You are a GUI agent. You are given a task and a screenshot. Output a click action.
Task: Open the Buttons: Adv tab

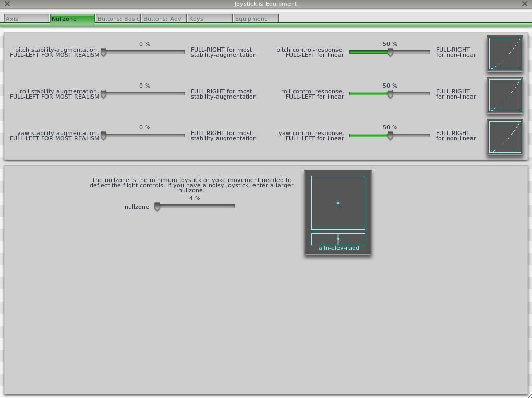tap(163, 19)
